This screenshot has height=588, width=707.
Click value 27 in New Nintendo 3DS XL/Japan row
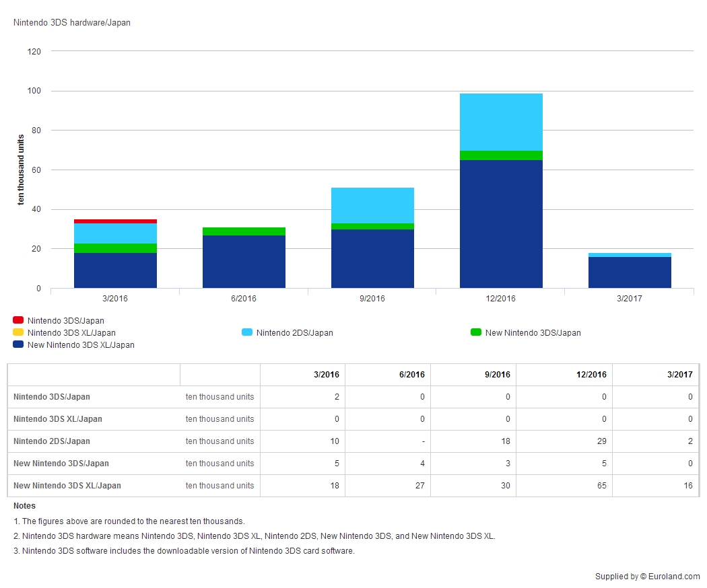419,486
